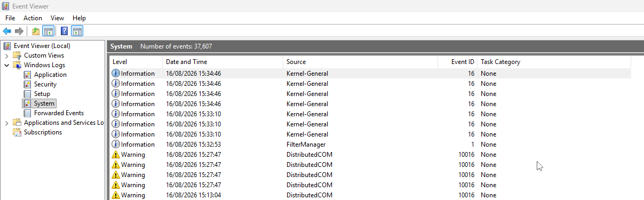Screen dimensions: 644x200
Task: Toggle Show/Hide Console Tree toolbar icon
Action: pos(48,31)
